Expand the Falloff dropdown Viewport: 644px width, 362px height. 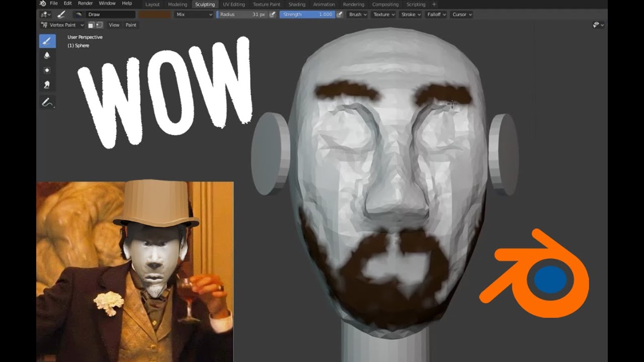point(437,15)
